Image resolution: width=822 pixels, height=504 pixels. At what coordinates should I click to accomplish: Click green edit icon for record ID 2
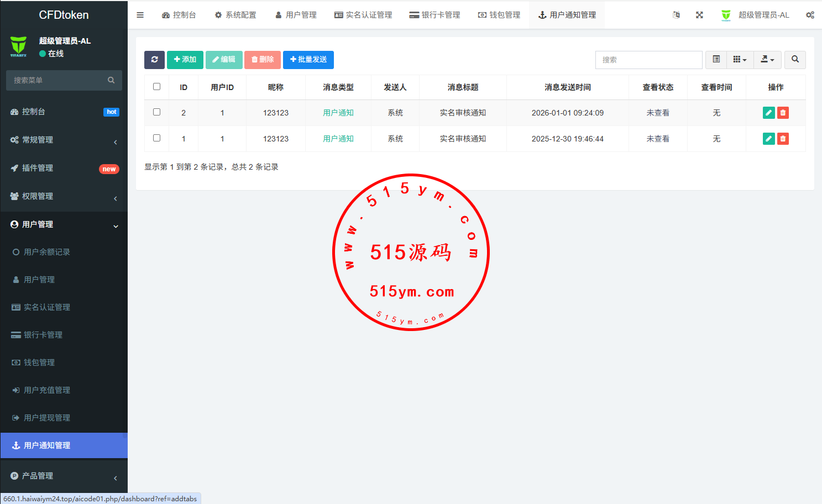tap(768, 113)
